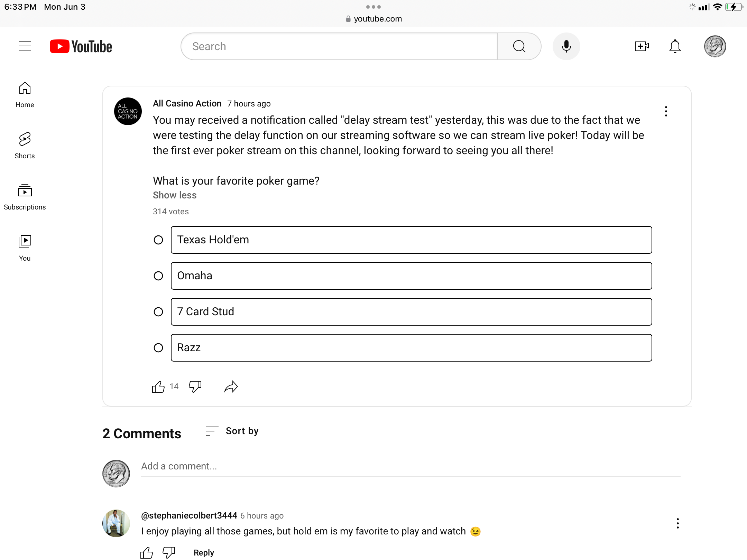Open the account avatar menu
The image size is (747, 560).
pyautogui.click(x=715, y=46)
